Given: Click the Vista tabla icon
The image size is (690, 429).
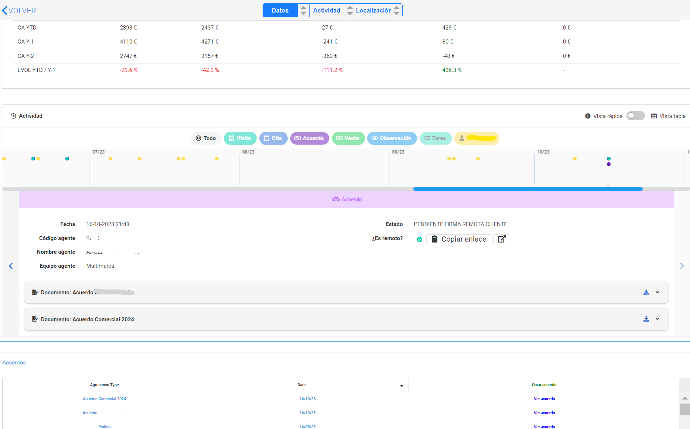Looking at the screenshot, I should point(654,116).
